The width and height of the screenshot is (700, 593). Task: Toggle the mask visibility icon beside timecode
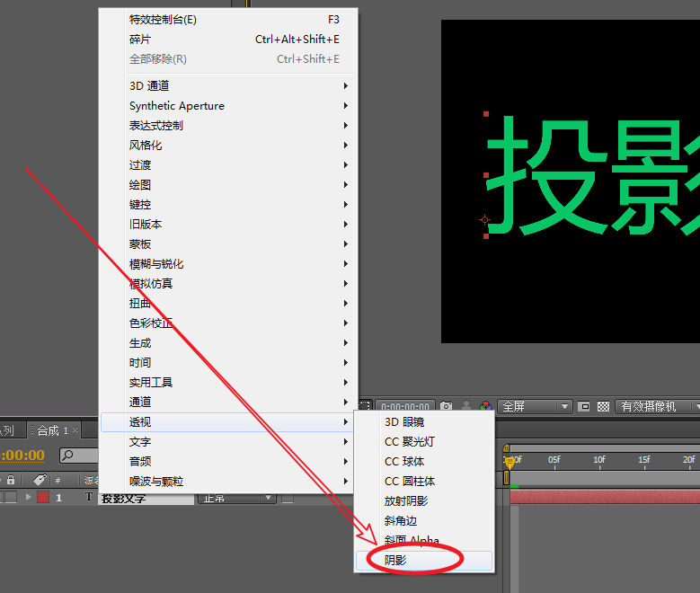point(364,405)
